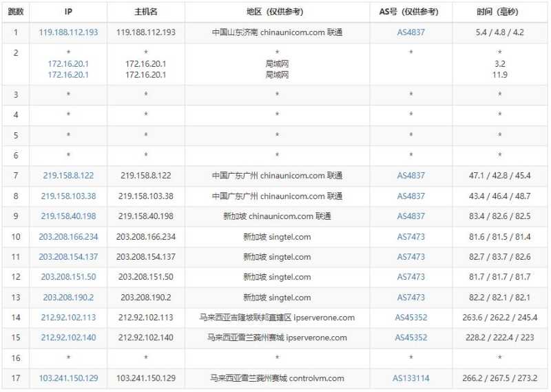Select time value 47.1 / 42.8 / 45.4
The height and width of the screenshot is (392, 551).
coord(500,176)
